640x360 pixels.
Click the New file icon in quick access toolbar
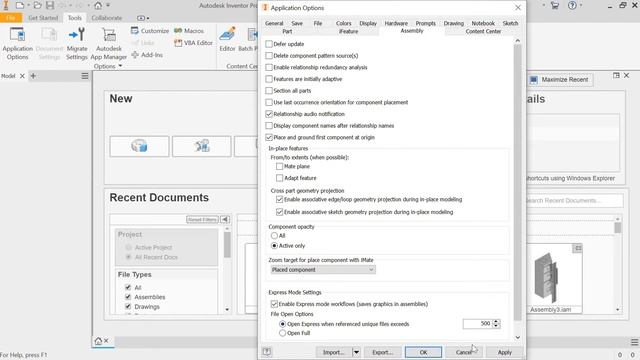click(x=20, y=6)
